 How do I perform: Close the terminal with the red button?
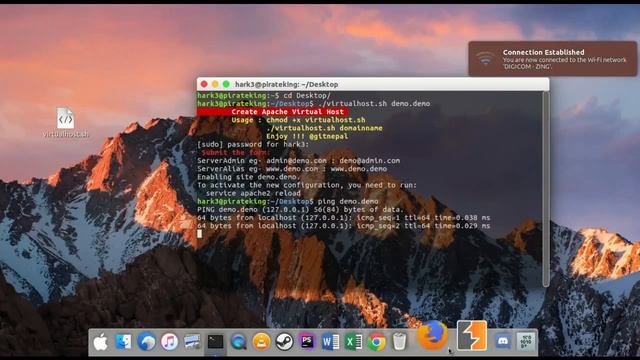204,84
